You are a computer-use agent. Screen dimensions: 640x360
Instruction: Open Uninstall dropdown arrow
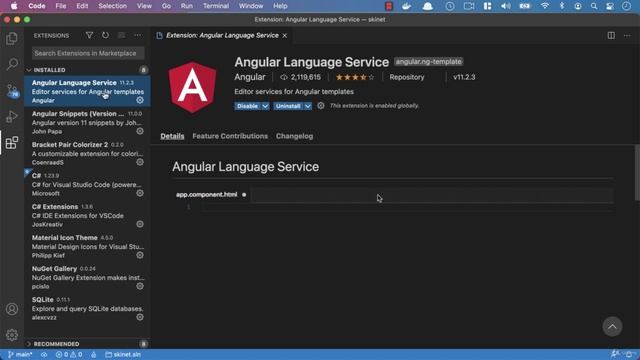308,106
